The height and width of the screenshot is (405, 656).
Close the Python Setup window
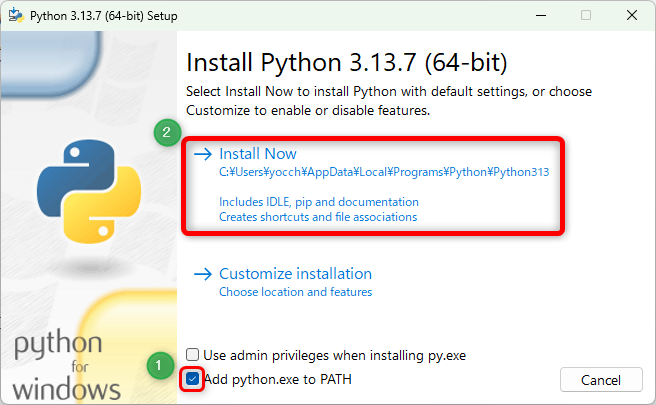[x=632, y=15]
